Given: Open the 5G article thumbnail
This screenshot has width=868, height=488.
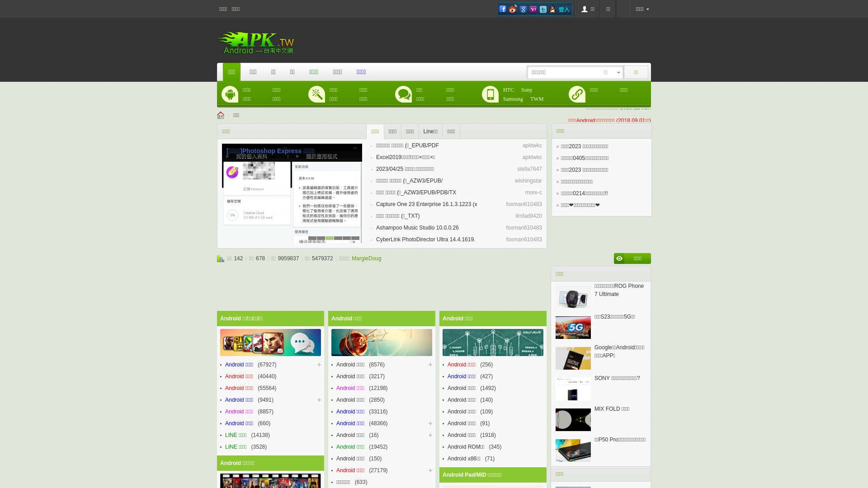Looking at the screenshot, I should coord(573,328).
